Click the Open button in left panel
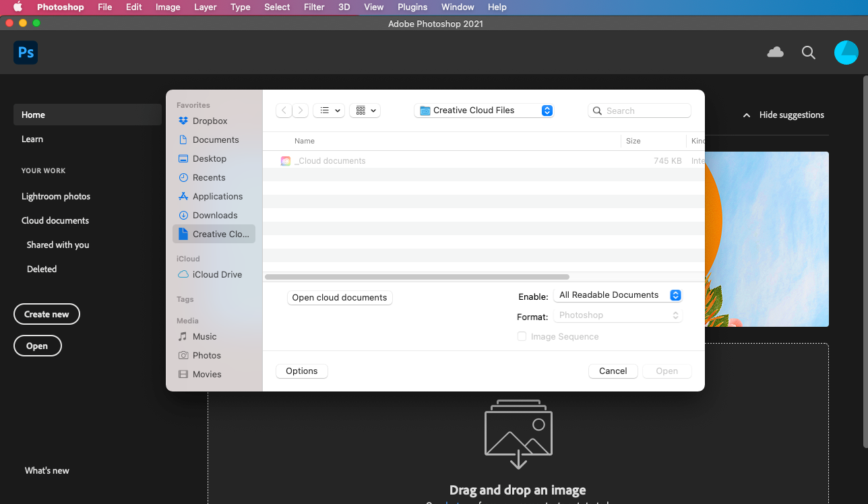This screenshot has height=504, width=868. 37,346
